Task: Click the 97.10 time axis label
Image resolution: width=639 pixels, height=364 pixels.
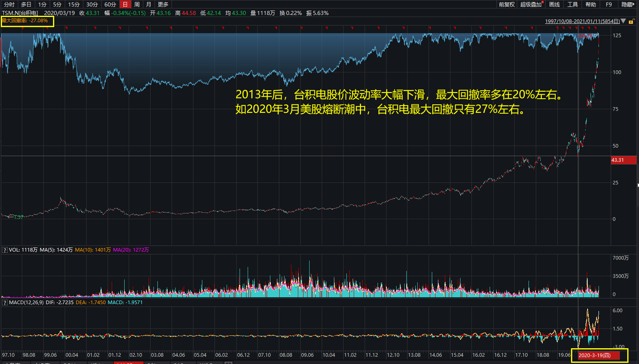Action: tap(8, 355)
